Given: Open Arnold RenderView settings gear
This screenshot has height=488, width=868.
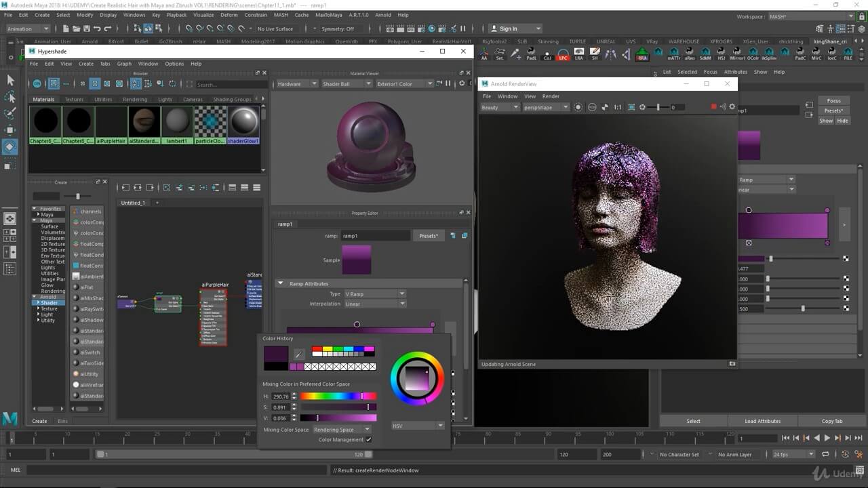Looking at the screenshot, I should tap(732, 107).
